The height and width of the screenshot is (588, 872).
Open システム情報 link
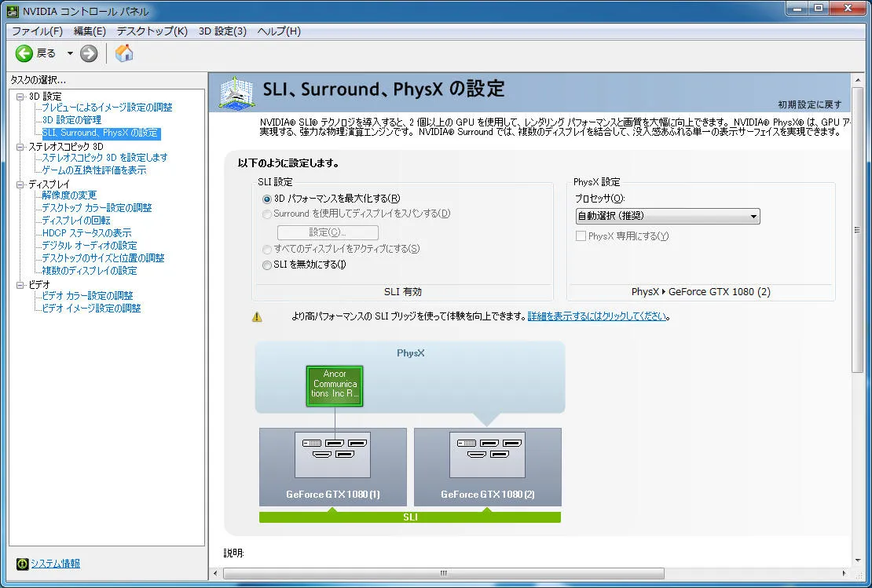[x=55, y=564]
